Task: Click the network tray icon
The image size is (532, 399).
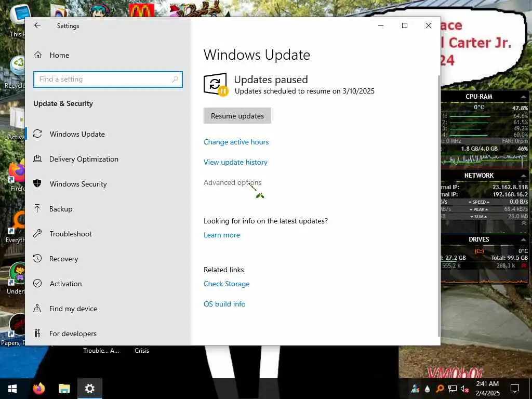Action: pyautogui.click(x=452, y=389)
